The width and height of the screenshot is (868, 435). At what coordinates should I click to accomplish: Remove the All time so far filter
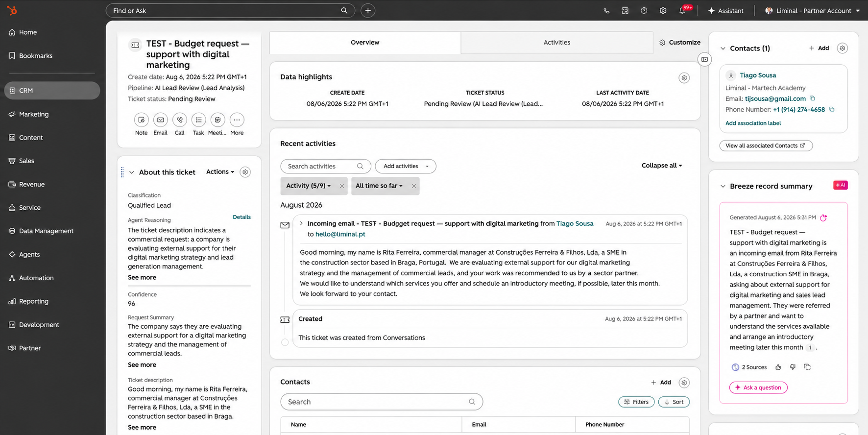tap(414, 186)
